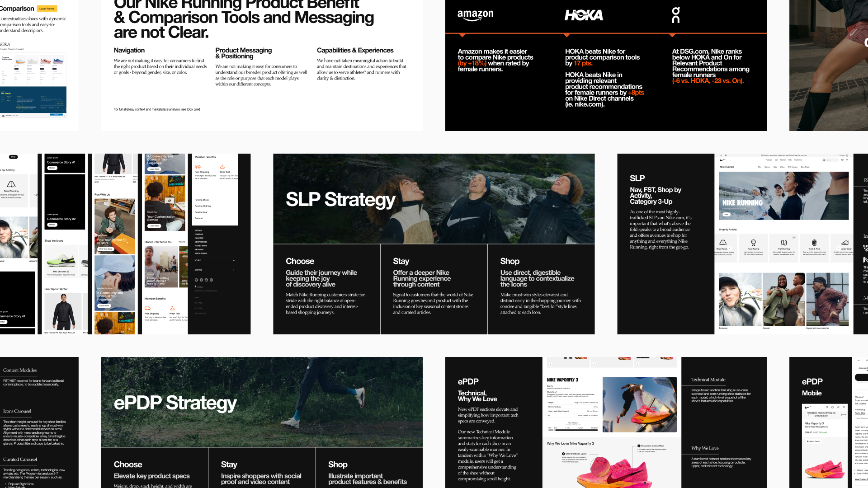The width and height of the screenshot is (868, 488).
Task: Click the Road Running road icon in mobile mockup
Action: [x=11, y=184]
